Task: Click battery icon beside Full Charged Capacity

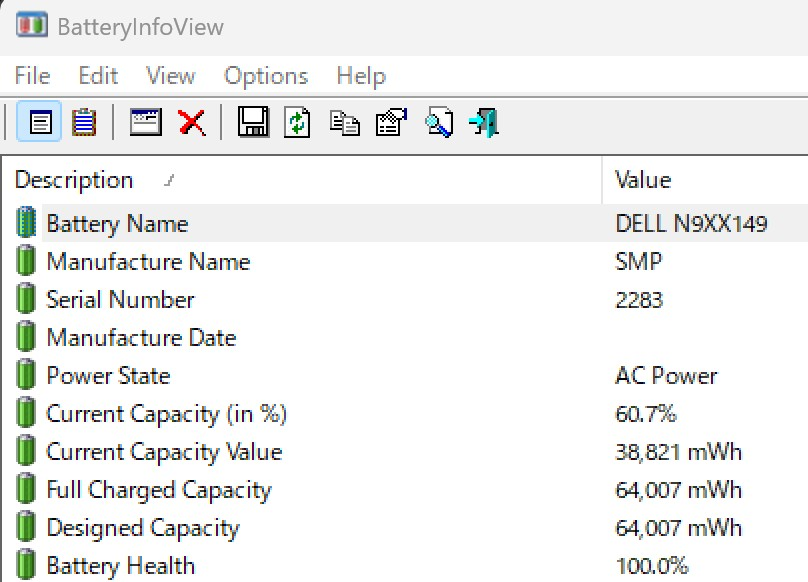Action: click(x=26, y=488)
